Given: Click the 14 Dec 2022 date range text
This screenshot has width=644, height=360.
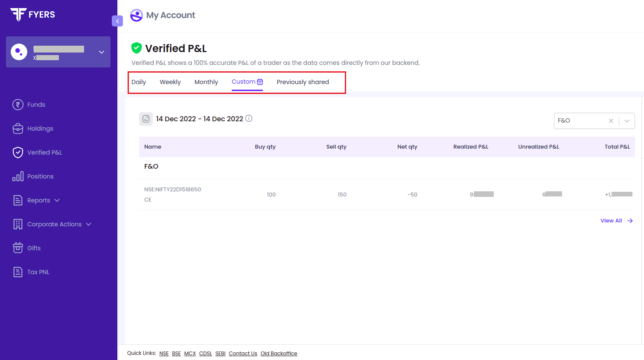Looking at the screenshot, I should 199,119.
